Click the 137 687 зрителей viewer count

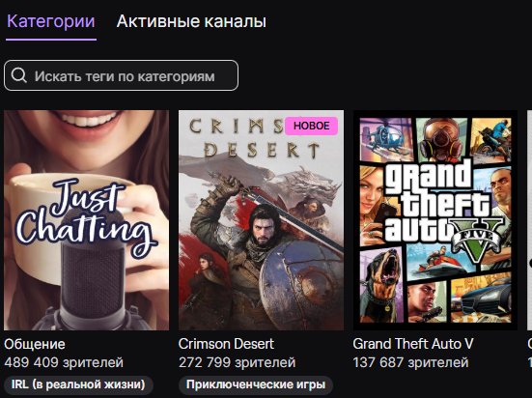[x=410, y=362]
